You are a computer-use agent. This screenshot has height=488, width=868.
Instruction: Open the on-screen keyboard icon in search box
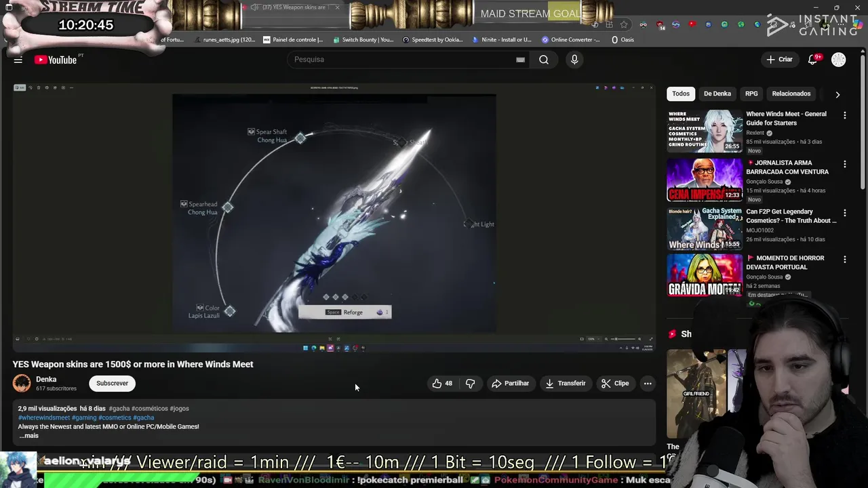520,60
